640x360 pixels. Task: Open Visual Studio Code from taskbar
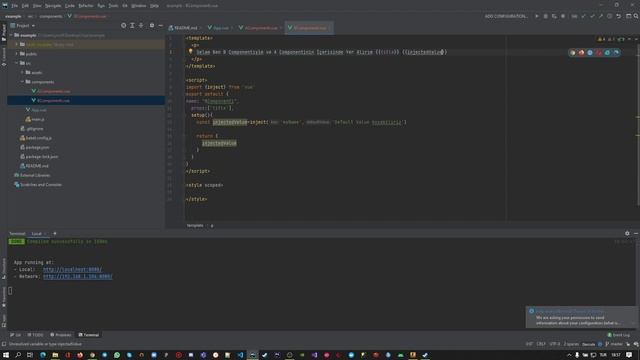(240, 355)
